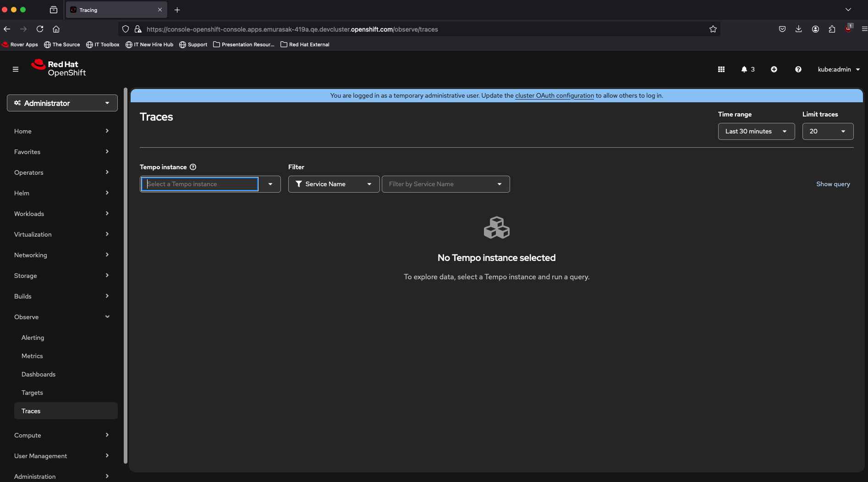
Task: Expand the Builds navigation section
Action: [x=62, y=296]
